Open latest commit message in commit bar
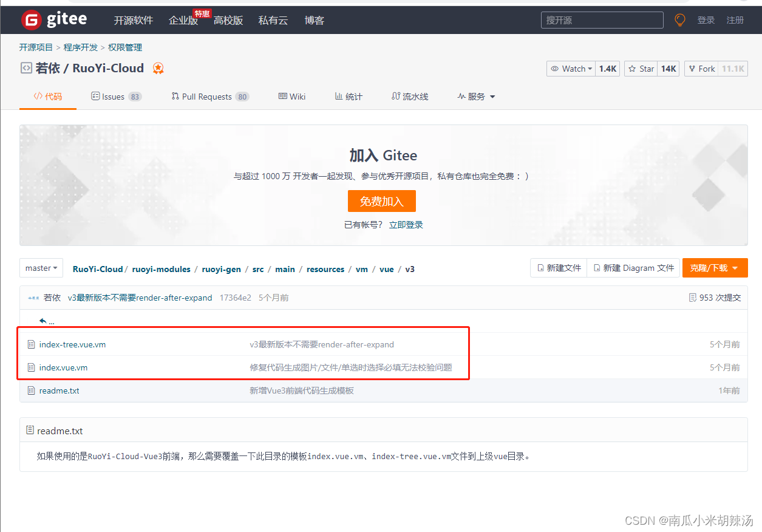 140,298
